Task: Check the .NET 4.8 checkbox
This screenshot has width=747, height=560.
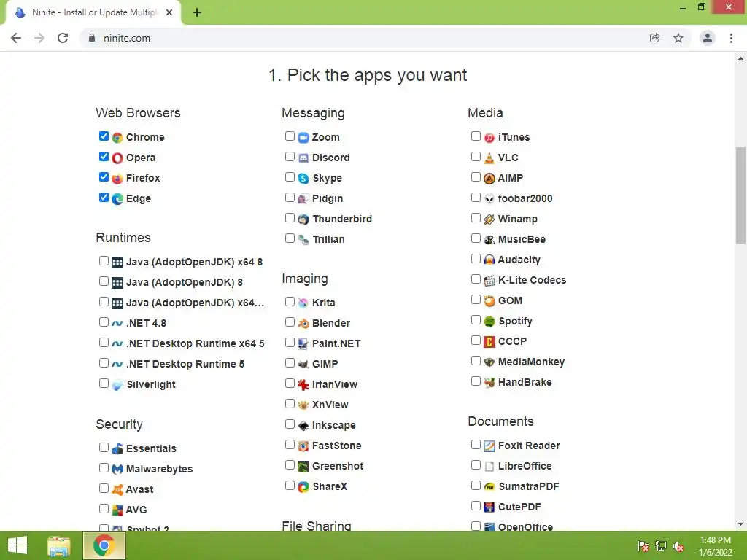Action: (104, 322)
